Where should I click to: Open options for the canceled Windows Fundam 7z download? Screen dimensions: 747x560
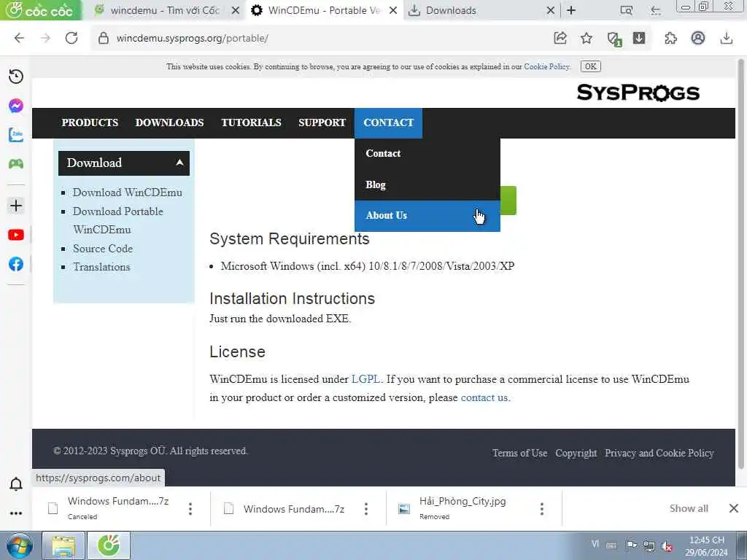190,509
